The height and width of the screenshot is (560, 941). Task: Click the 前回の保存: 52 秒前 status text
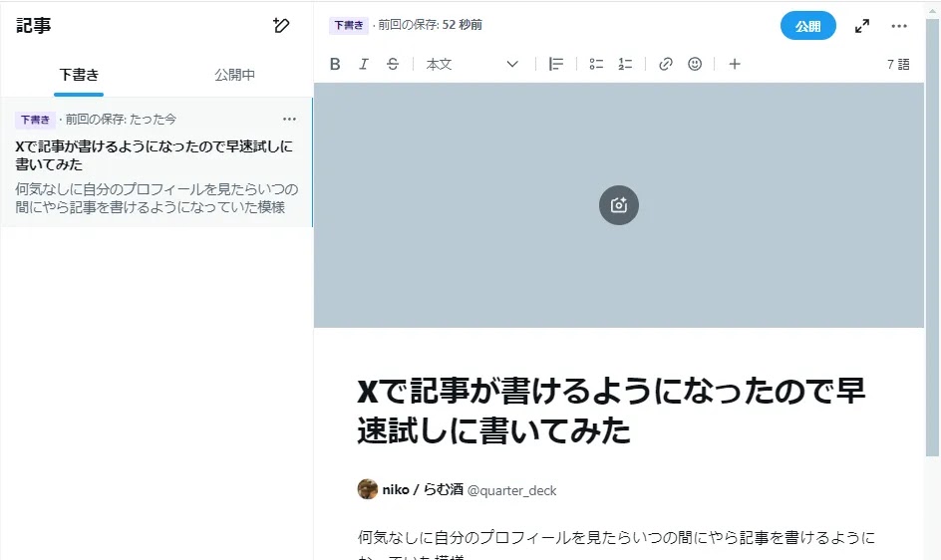tap(430, 25)
